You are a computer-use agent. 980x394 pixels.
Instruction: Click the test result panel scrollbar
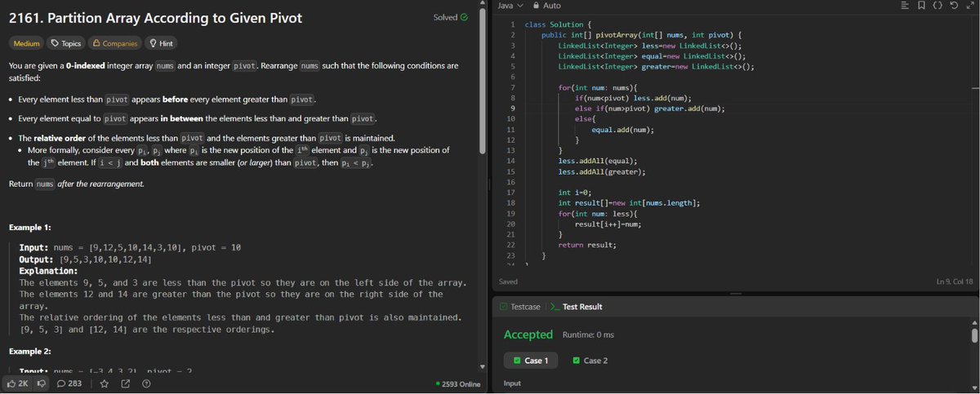click(x=974, y=334)
